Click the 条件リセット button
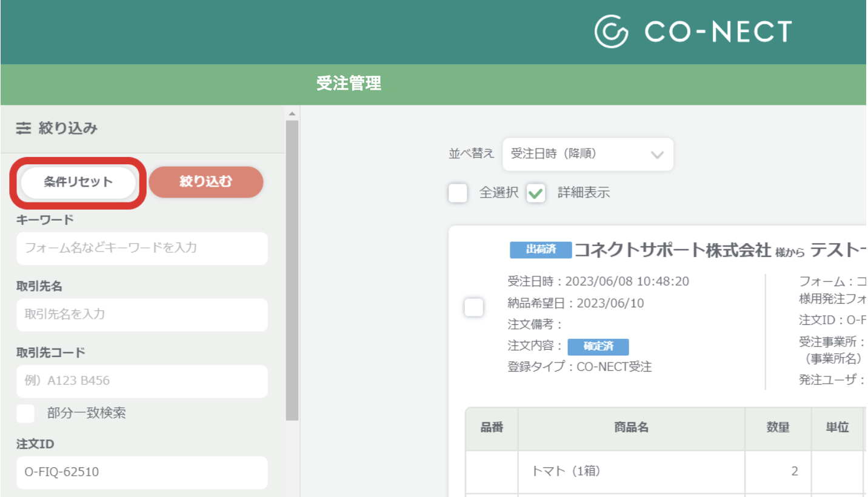The width and height of the screenshot is (868, 497). (78, 182)
